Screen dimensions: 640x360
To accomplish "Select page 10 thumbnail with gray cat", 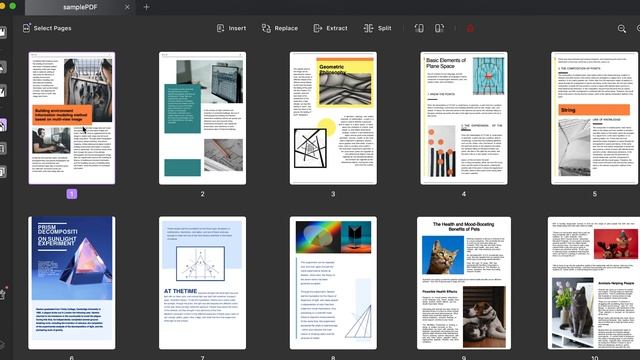I will 594,283.
